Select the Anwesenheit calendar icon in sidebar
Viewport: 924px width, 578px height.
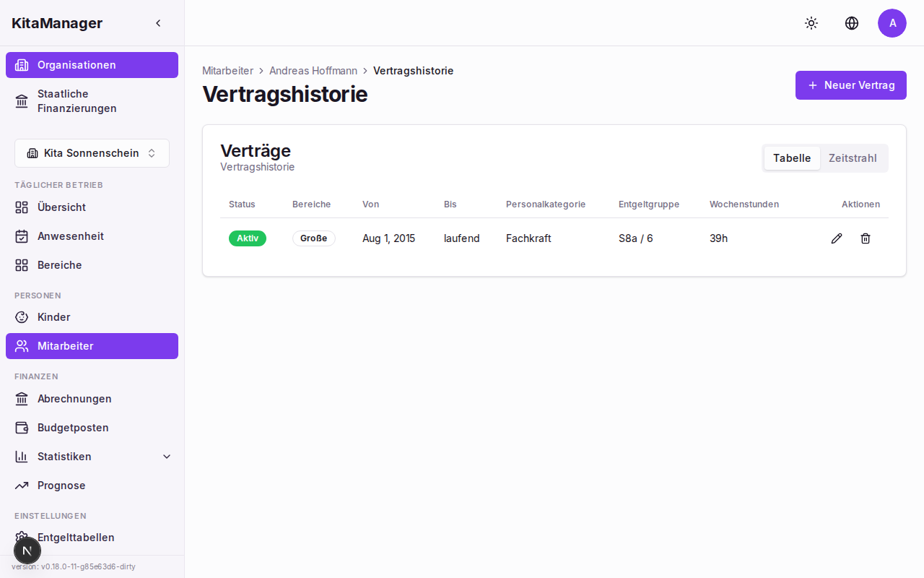[22, 236]
